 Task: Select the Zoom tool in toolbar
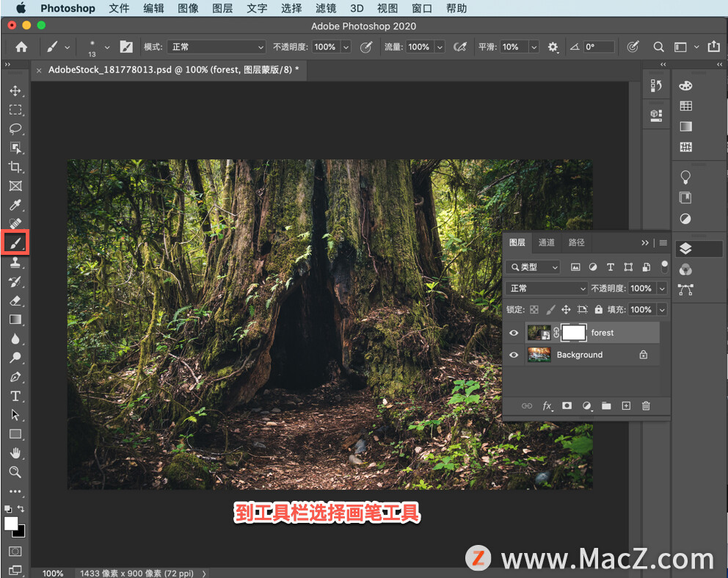click(15, 472)
